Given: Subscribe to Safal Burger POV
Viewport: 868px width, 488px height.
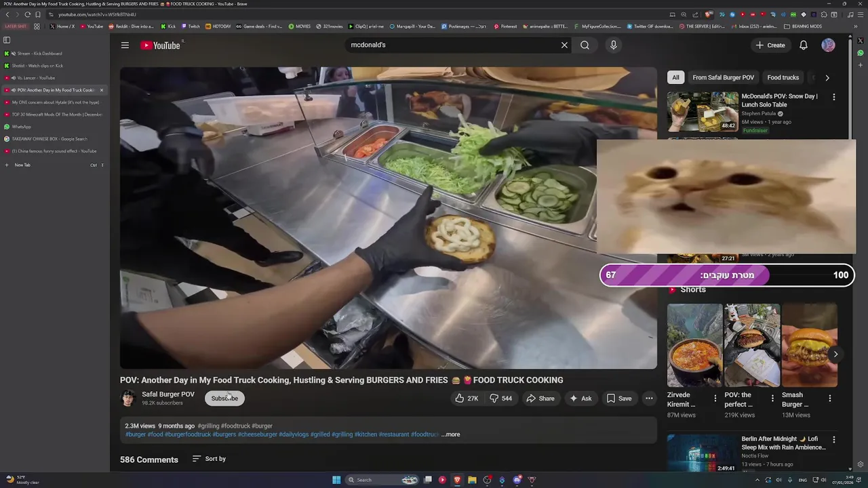Looking at the screenshot, I should click(x=224, y=399).
